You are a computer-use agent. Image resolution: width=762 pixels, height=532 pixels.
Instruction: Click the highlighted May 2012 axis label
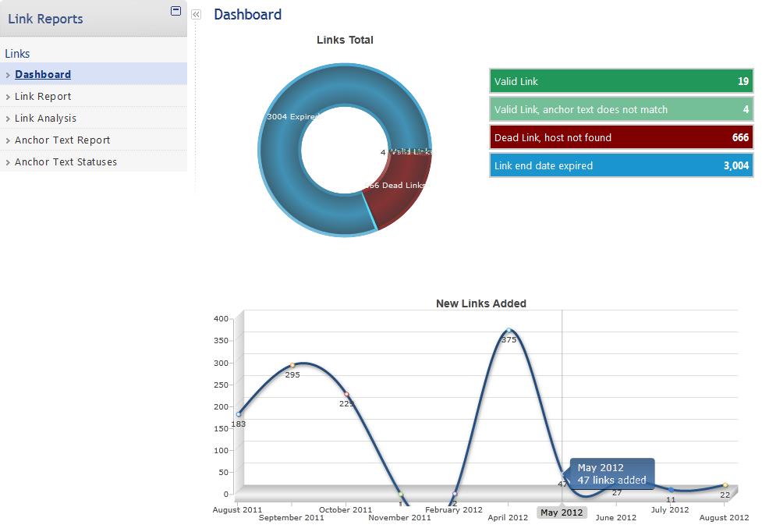coord(562,512)
